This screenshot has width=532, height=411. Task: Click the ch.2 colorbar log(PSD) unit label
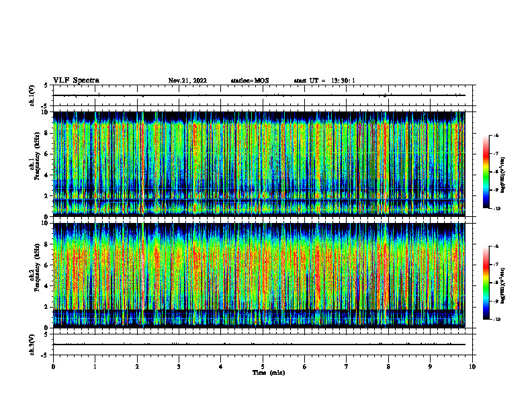503,285
